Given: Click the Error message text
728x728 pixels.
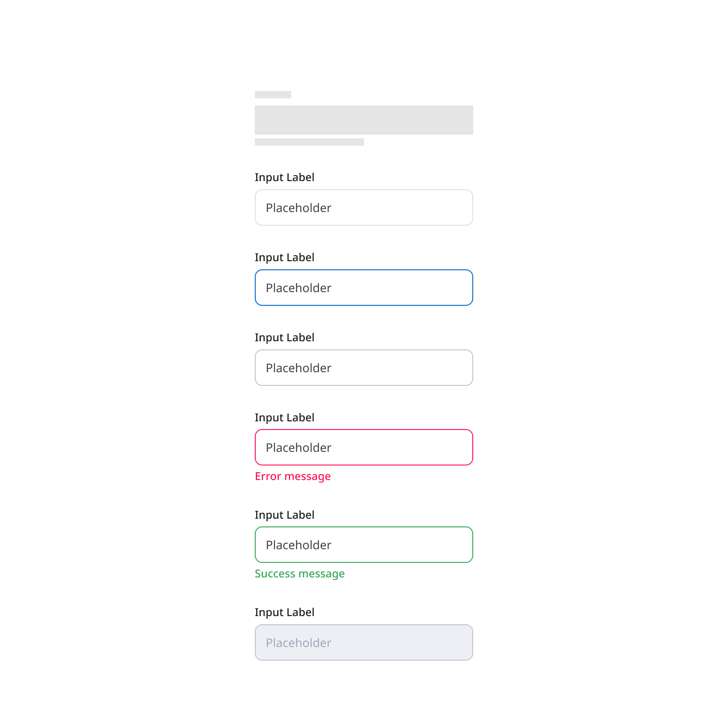Looking at the screenshot, I should click(293, 476).
